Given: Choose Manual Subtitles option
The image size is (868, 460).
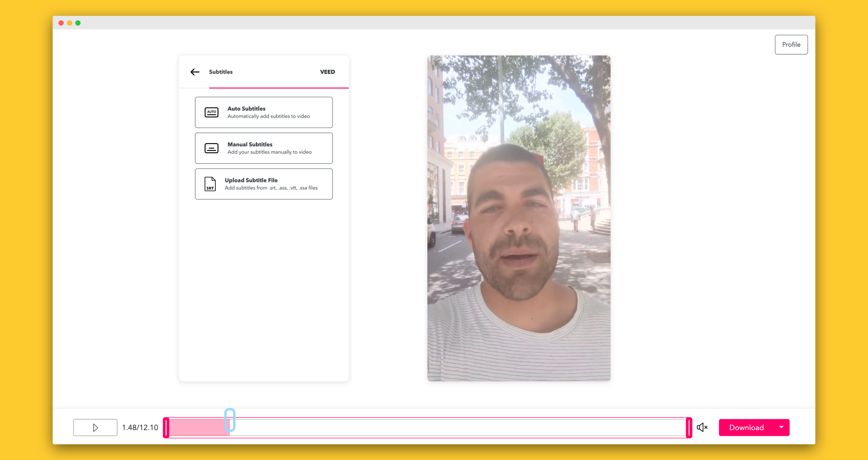Looking at the screenshot, I should tap(264, 148).
